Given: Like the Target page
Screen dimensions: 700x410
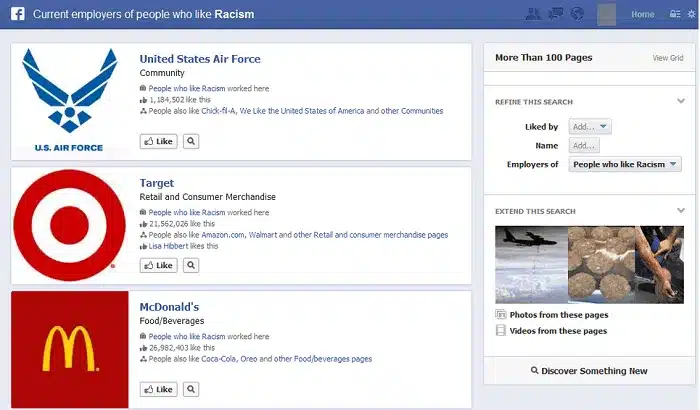Looking at the screenshot, I should point(158,265).
